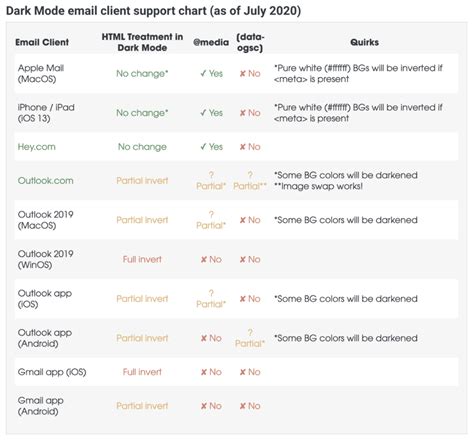The image size is (474, 440).
Task: Click the Outlook app (iOS) client name
Action: point(45,299)
